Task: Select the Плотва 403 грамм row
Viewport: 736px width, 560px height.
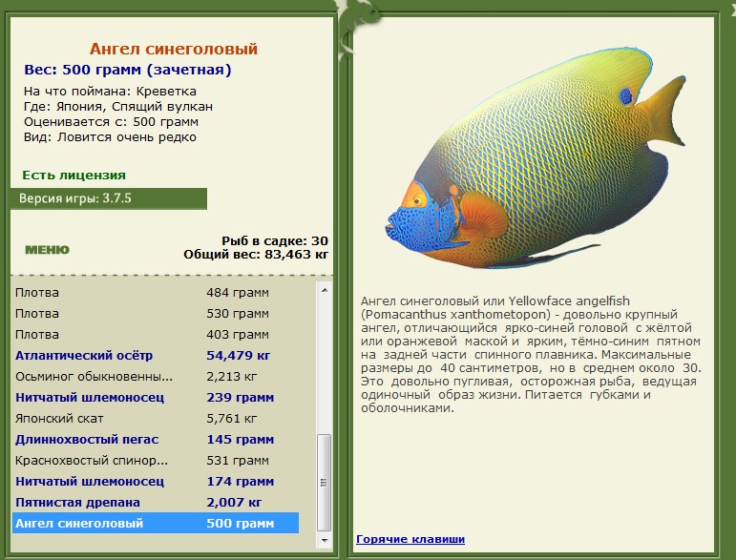Action: (x=156, y=335)
